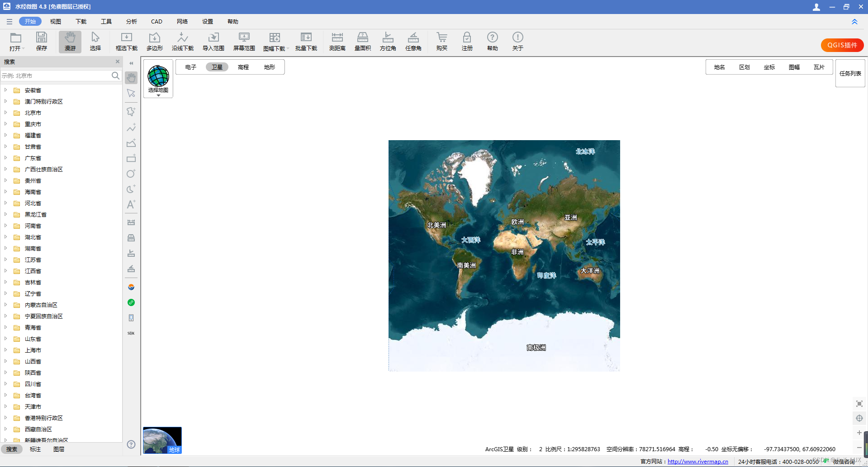The image size is (868, 467).
Task: Click the user account icon in title bar
Action: click(816, 7)
